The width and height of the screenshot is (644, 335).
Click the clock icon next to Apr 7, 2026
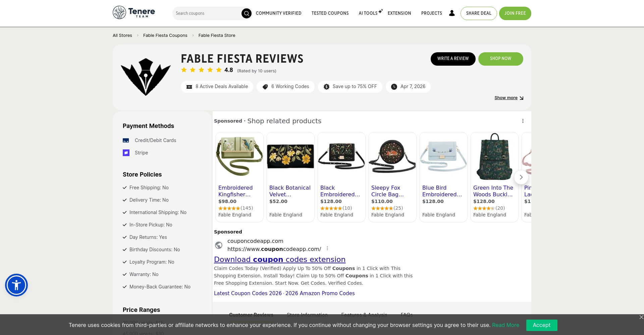[394, 86]
